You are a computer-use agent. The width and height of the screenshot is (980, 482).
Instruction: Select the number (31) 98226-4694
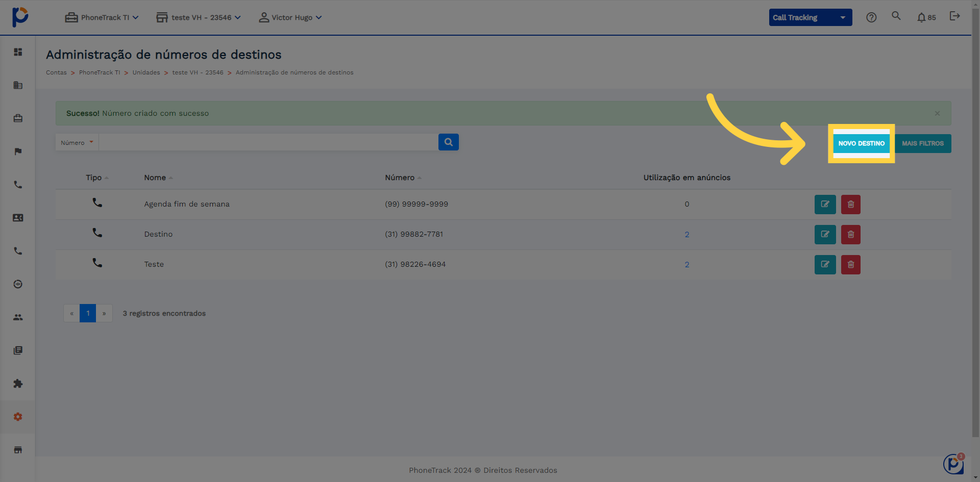(415, 264)
